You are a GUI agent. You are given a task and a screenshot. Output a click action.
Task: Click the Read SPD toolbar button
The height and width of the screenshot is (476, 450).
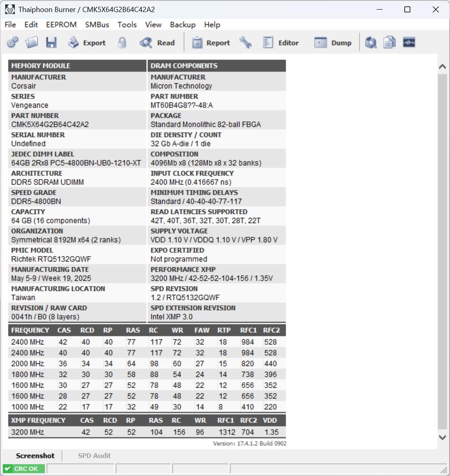pyautogui.click(x=157, y=42)
